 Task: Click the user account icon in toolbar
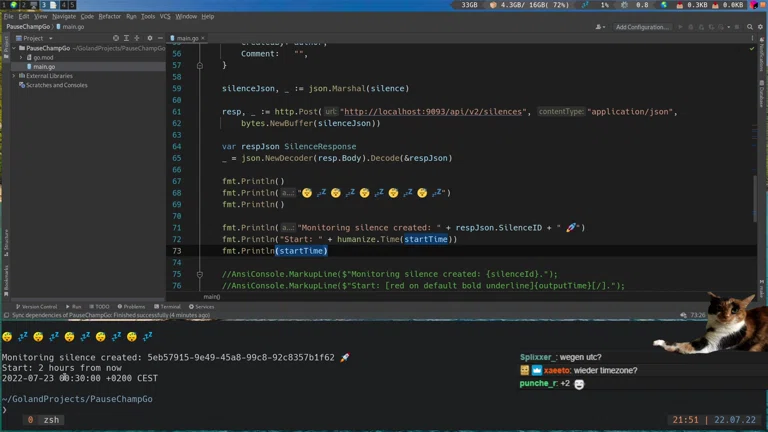click(x=600, y=27)
